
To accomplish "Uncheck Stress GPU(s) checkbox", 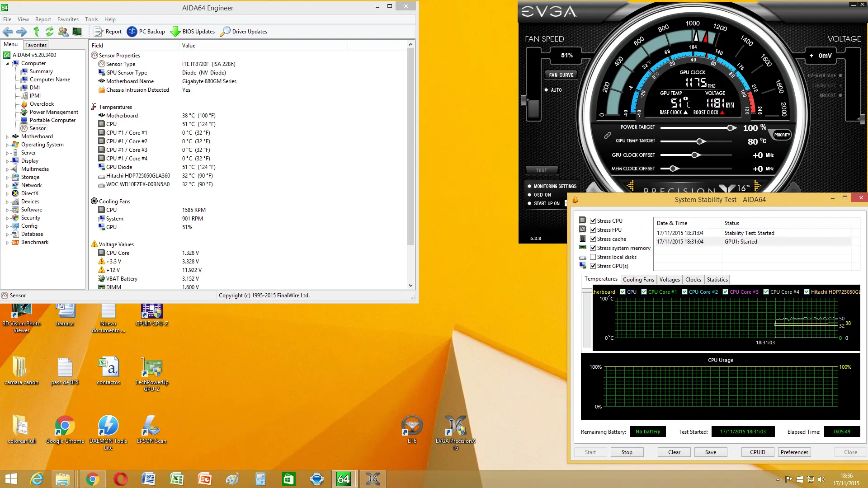I will [x=593, y=266].
